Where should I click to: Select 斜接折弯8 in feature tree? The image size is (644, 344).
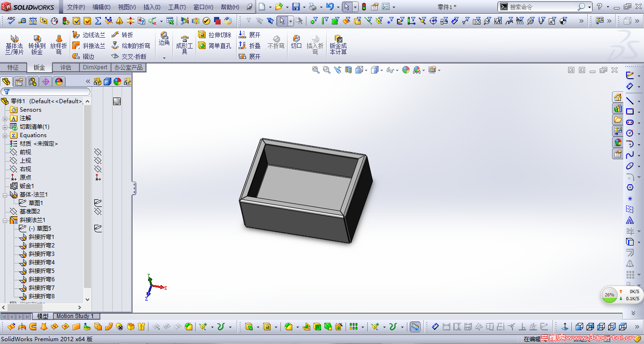tap(41, 296)
